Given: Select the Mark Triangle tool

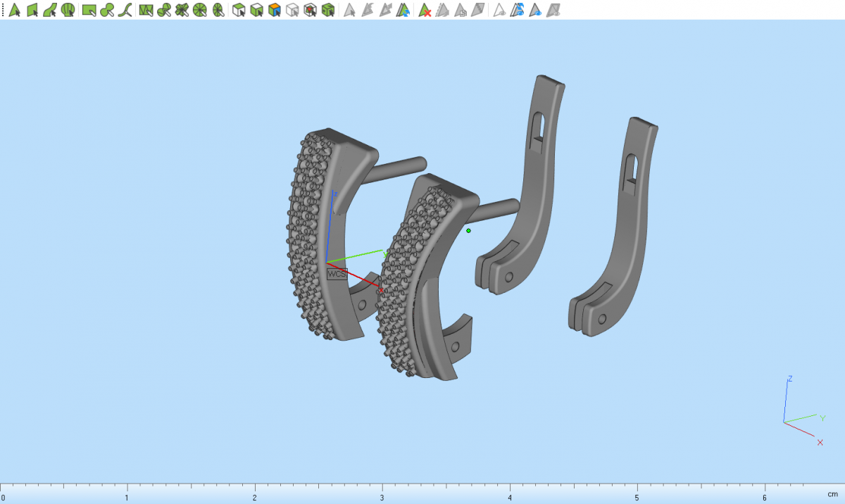Looking at the screenshot, I should pos(14,10).
